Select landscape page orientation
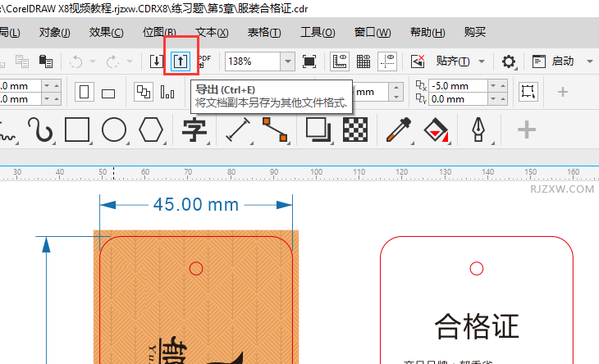This screenshot has width=599, height=364. coord(108,93)
